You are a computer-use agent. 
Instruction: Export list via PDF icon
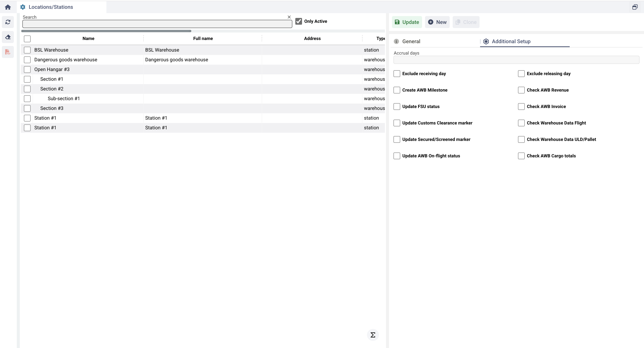point(8,52)
